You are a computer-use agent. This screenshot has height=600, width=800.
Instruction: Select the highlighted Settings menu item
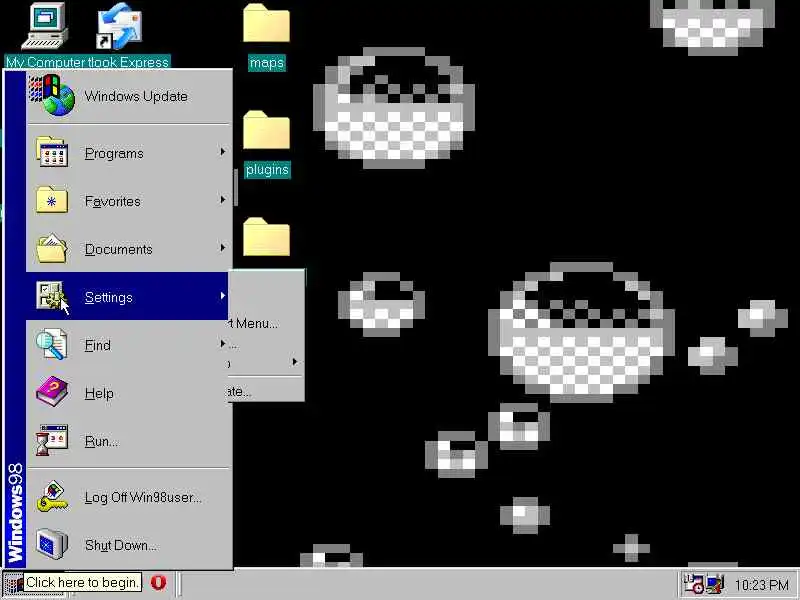pyautogui.click(x=127, y=296)
